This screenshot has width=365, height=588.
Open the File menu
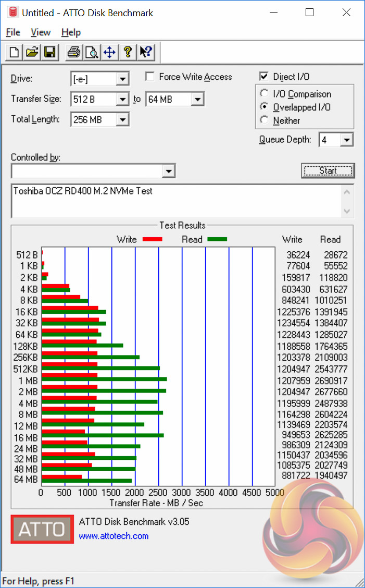[12, 33]
